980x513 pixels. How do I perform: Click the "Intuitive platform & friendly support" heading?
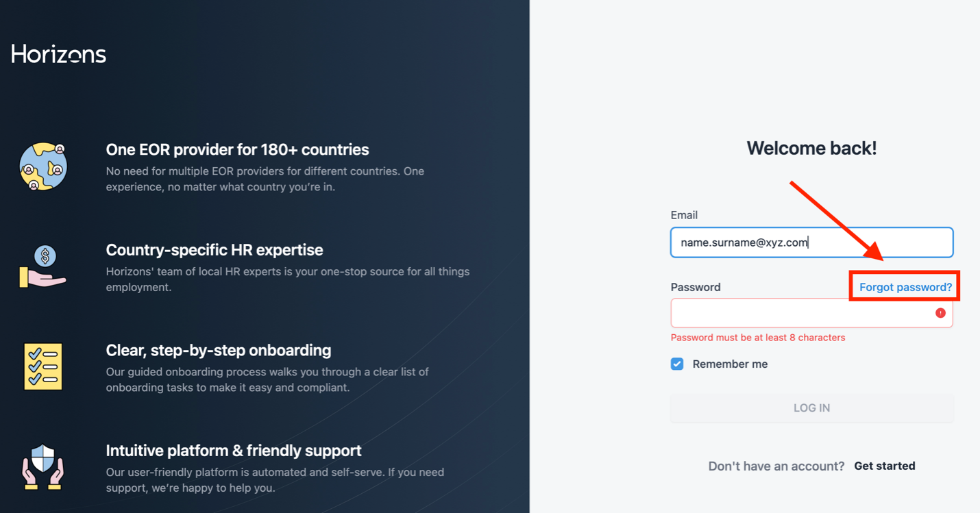234,451
